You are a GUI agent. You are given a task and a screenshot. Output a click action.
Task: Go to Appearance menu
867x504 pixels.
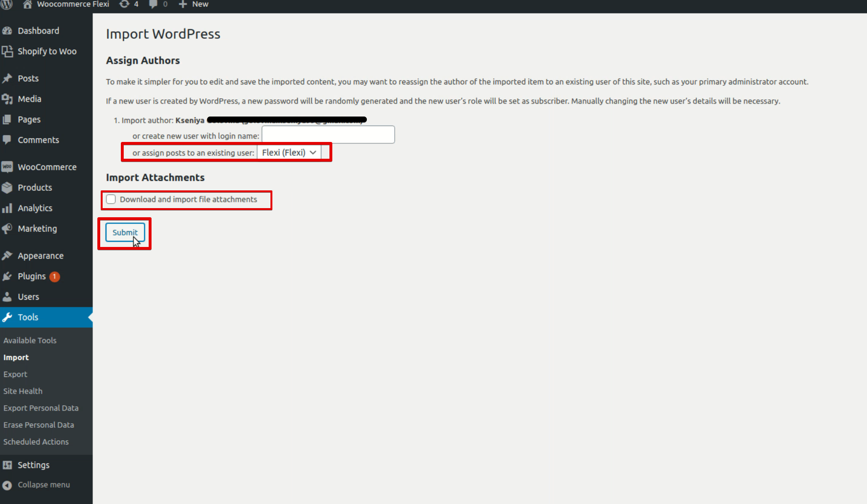coord(41,256)
